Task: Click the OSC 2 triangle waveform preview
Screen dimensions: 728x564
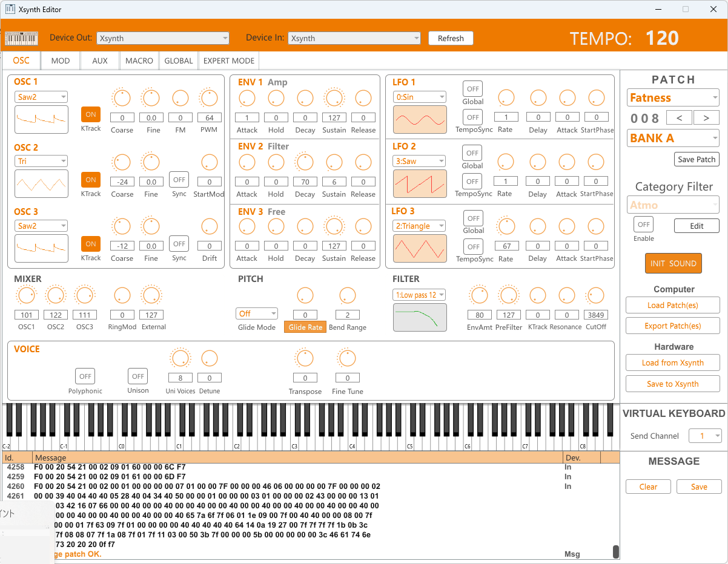Action: point(41,183)
